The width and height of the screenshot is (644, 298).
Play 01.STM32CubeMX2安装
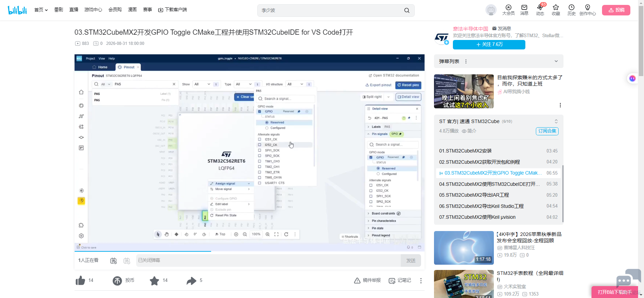tap(498, 151)
